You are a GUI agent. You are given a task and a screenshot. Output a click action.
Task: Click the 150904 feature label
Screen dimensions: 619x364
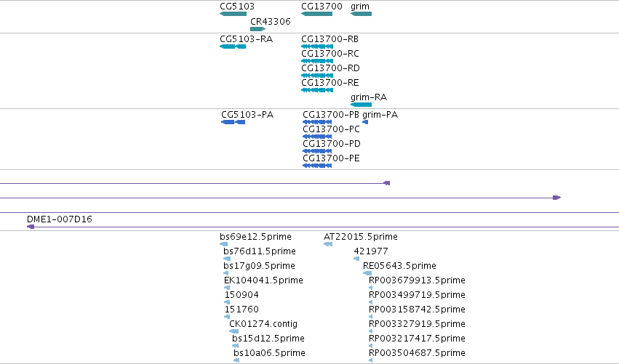[241, 295]
